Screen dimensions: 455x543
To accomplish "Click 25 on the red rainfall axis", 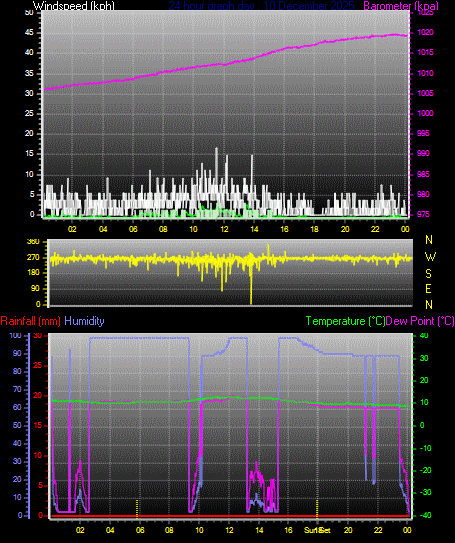I will pyautogui.click(x=37, y=366).
